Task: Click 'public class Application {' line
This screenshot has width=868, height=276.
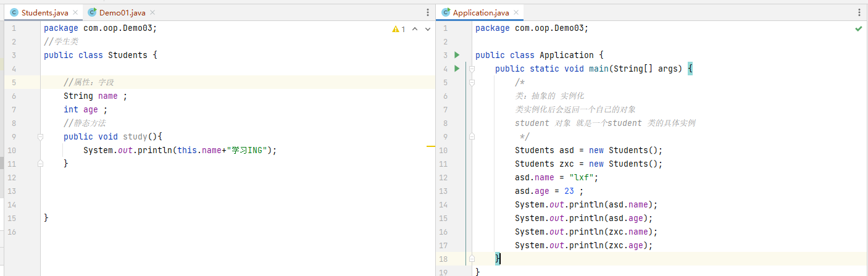Action: point(540,55)
